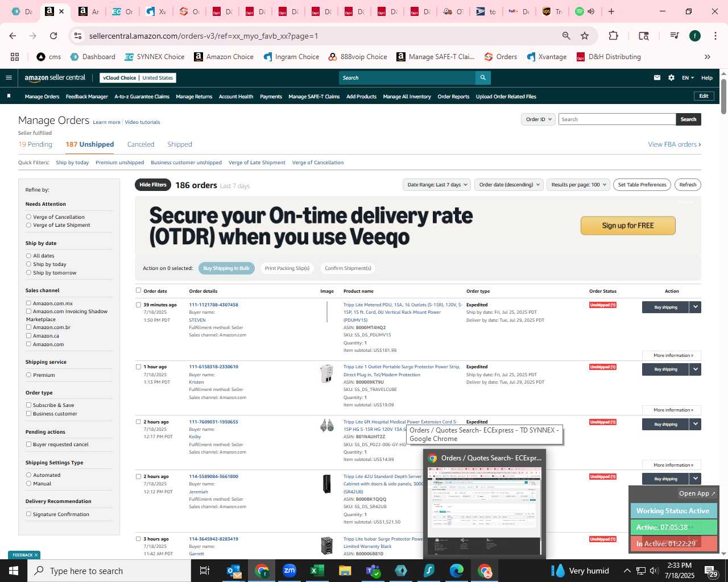Open the View FBA orders link
Screen dimensions: 728x582
[x=675, y=144]
